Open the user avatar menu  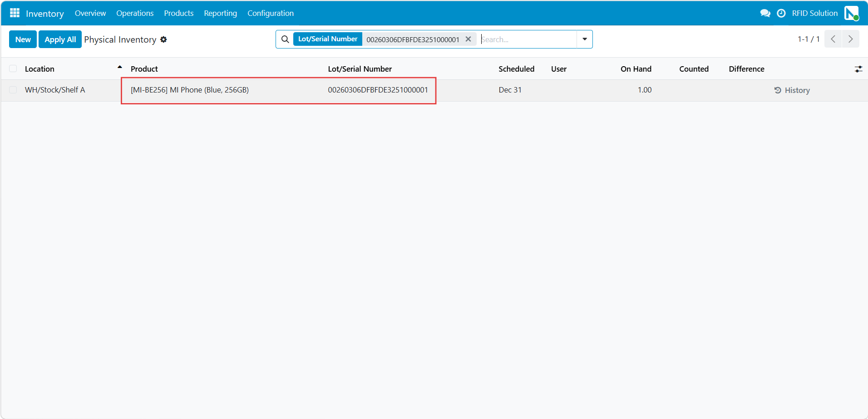852,13
